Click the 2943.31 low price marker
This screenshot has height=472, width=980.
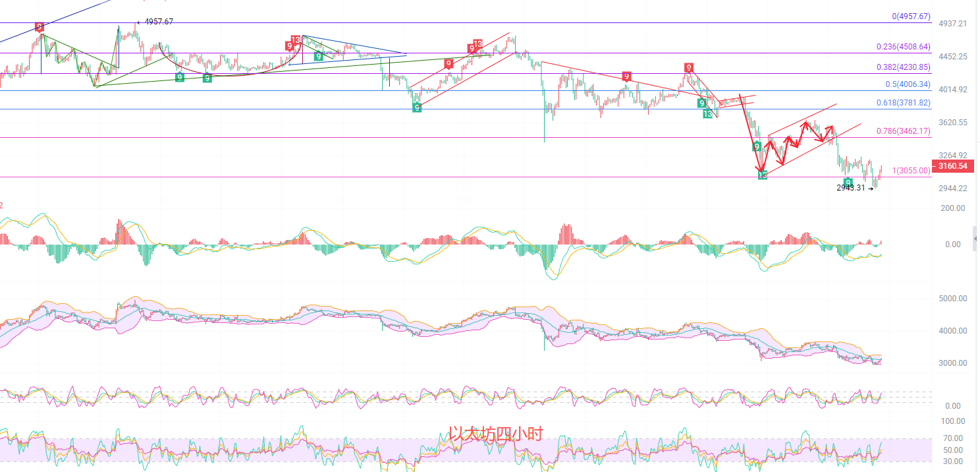tap(851, 188)
